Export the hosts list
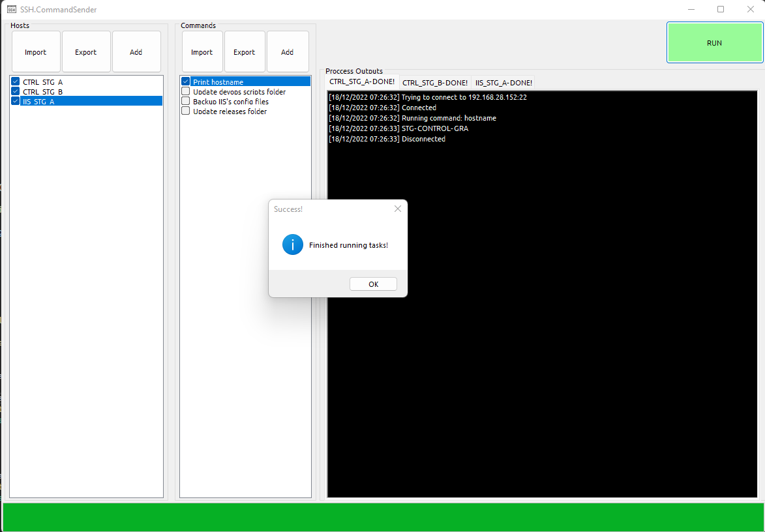The image size is (765, 532). 86,52
